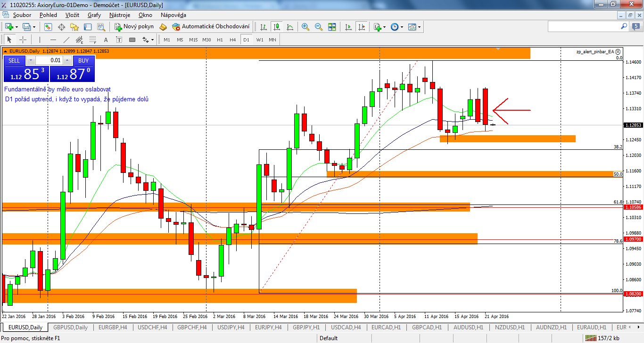Toggle Automatické Obchodování on or off
The height and width of the screenshot is (343, 644).
[210, 27]
